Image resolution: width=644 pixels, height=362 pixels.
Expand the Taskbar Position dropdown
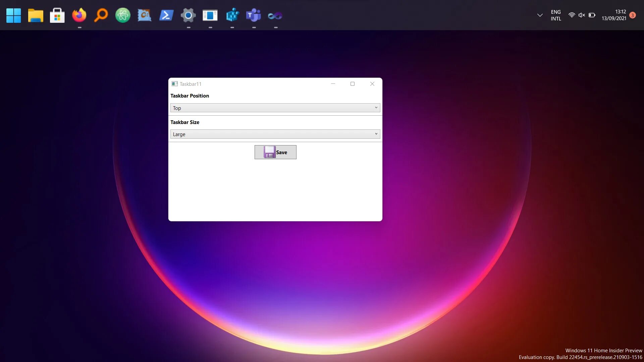point(275,108)
